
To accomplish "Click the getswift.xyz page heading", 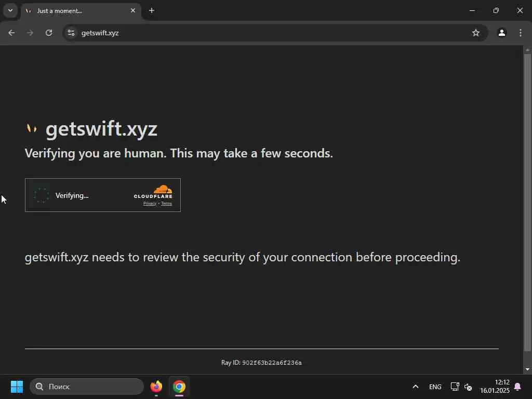I will coord(101,129).
